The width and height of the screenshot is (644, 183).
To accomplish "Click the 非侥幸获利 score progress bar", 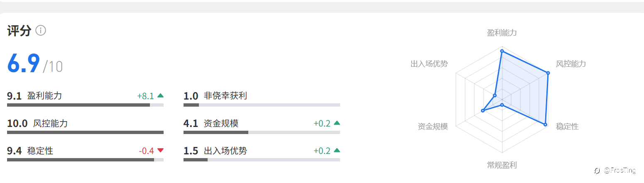I will point(262,105).
